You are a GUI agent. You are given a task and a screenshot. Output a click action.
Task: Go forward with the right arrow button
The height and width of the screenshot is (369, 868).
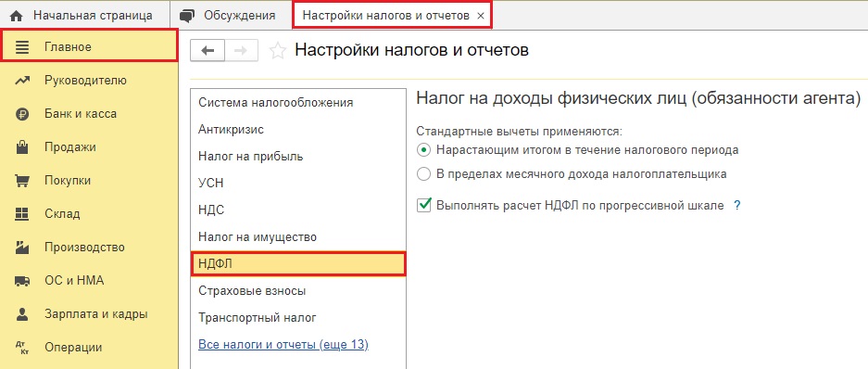pos(241,50)
